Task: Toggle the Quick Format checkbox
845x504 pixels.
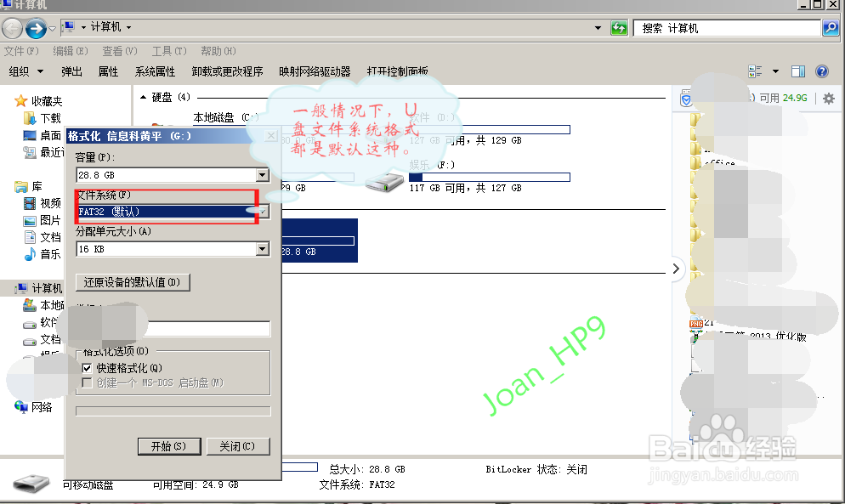Action: coord(87,368)
